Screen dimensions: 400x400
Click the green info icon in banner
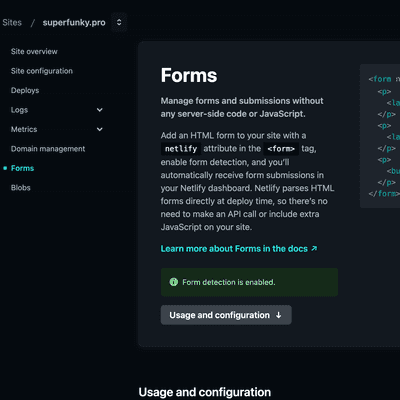[174, 282]
